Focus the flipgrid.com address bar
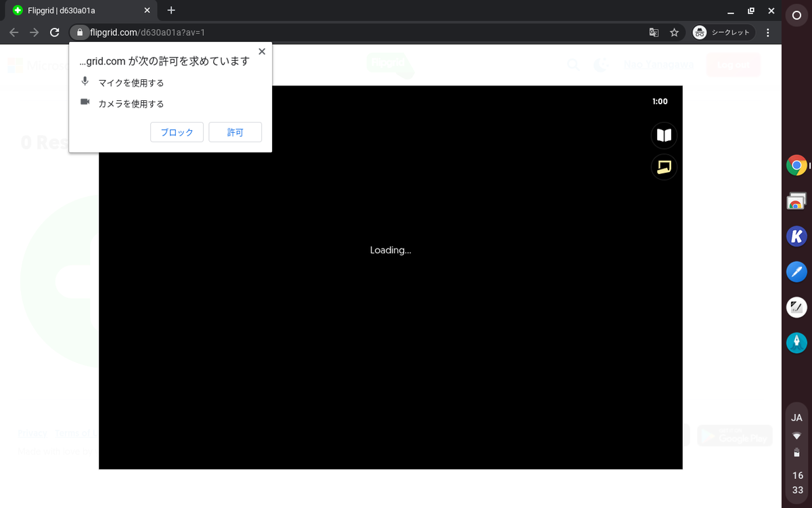 (x=365, y=33)
